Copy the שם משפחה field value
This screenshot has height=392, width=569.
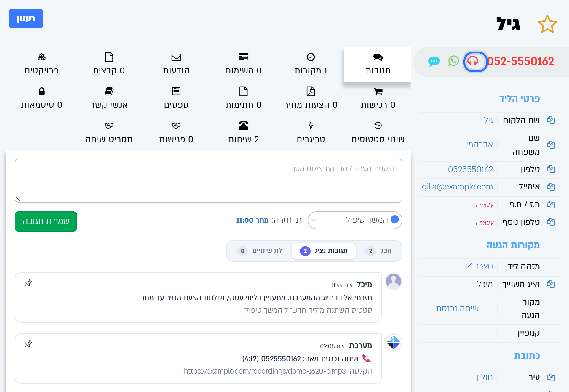551,145
